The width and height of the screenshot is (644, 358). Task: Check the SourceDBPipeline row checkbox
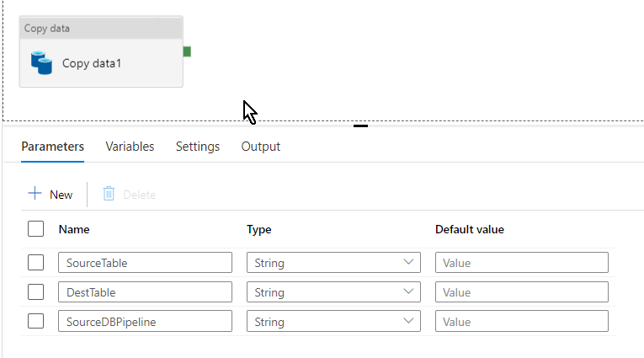35,321
